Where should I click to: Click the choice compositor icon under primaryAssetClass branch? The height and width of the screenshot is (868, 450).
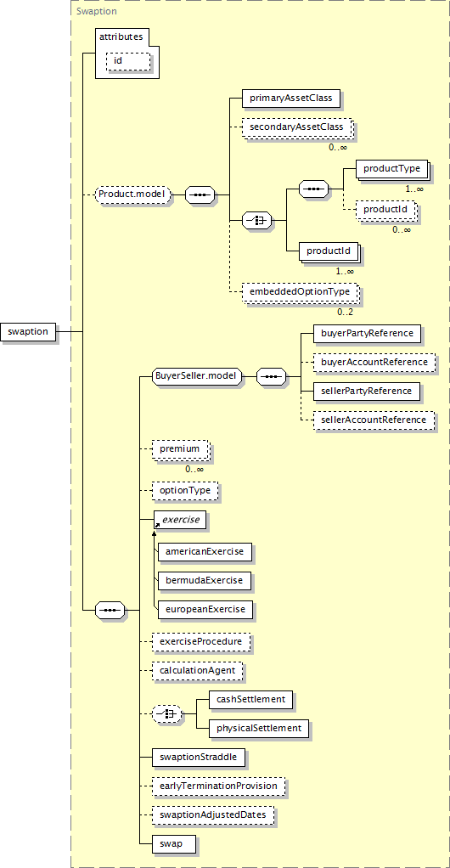click(x=256, y=220)
